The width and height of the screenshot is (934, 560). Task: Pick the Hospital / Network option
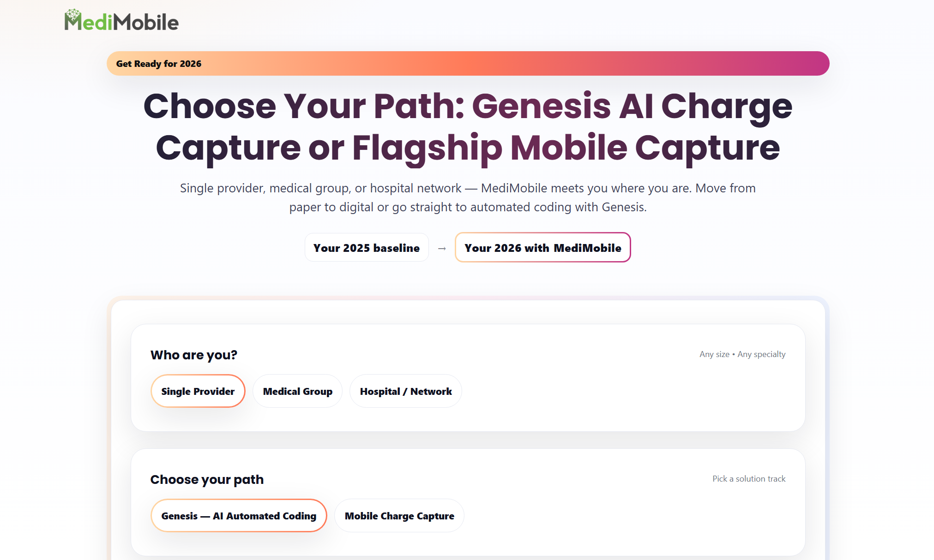(x=405, y=391)
